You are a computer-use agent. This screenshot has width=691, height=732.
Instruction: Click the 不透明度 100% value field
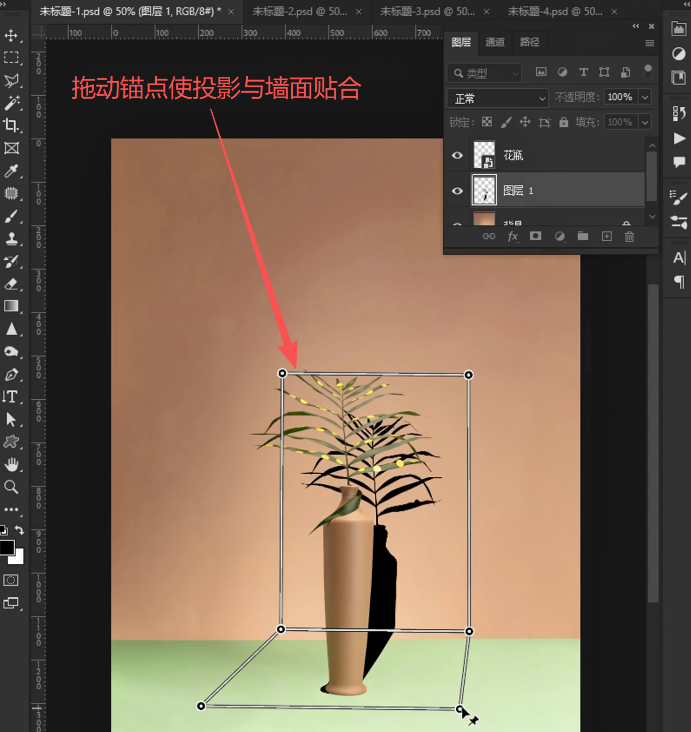(620, 97)
